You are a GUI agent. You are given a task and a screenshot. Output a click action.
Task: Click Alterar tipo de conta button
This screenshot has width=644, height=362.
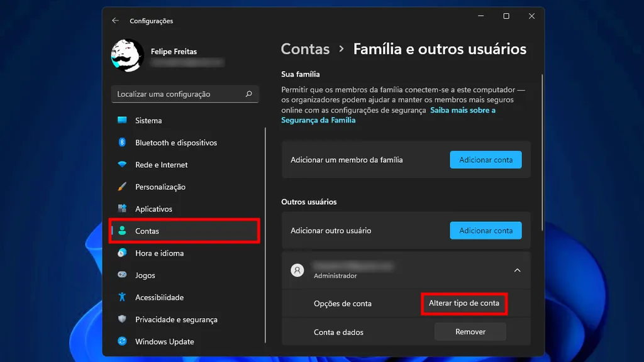point(464,304)
